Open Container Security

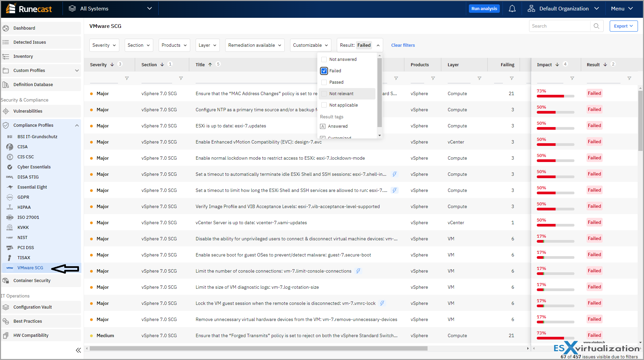coord(41,281)
